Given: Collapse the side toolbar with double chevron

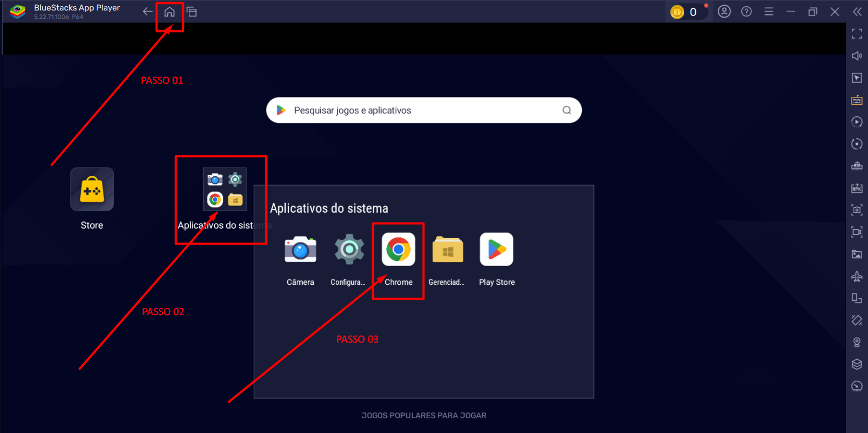Looking at the screenshot, I should 857,12.
